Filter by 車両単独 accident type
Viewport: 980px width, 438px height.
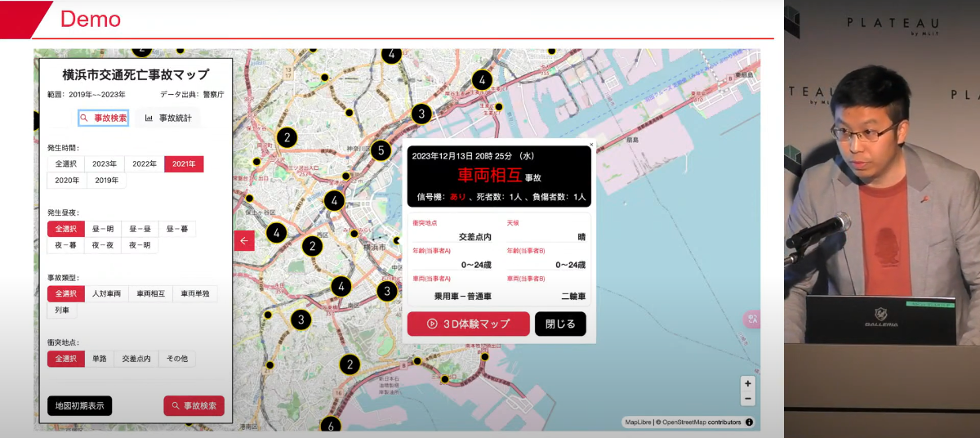tap(195, 293)
